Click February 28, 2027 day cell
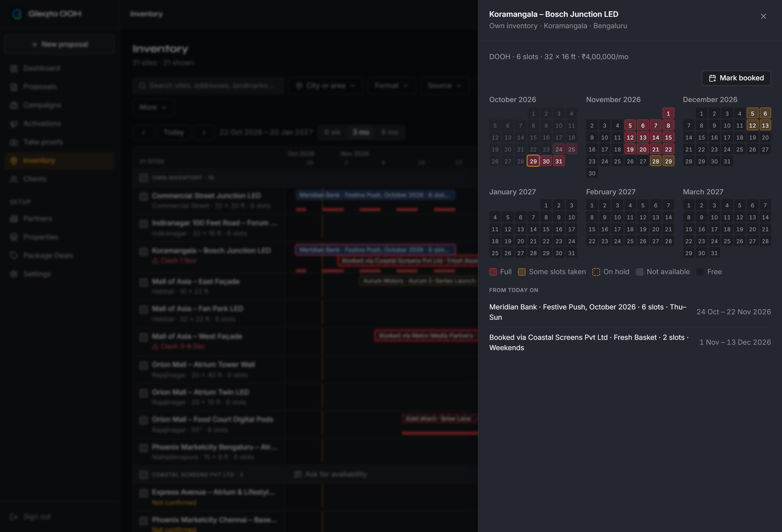This screenshot has height=532, width=782. coord(668,241)
